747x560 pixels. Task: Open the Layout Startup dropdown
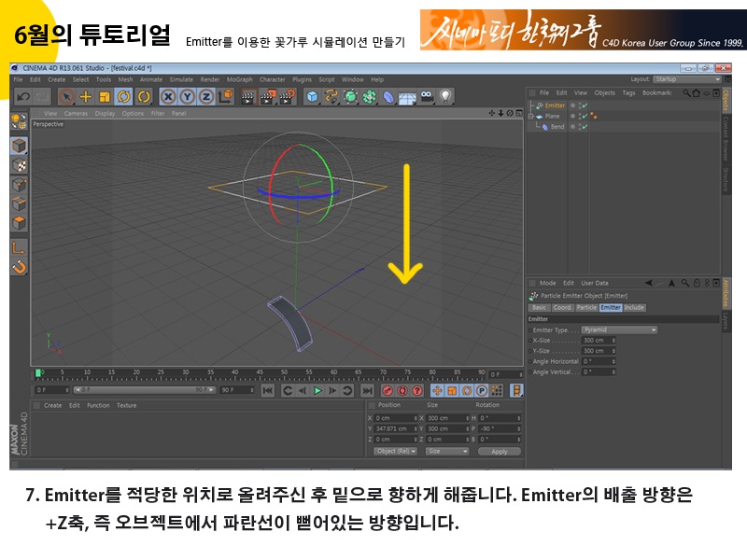(x=687, y=79)
